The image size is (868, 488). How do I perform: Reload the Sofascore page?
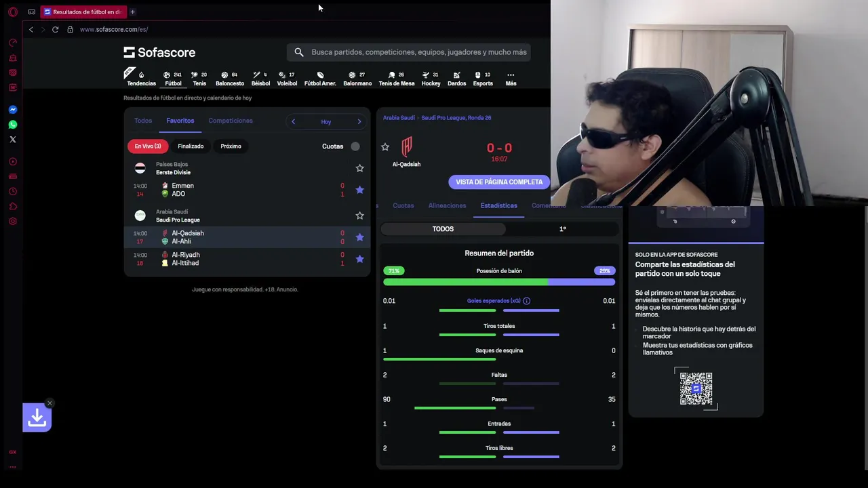click(x=55, y=29)
